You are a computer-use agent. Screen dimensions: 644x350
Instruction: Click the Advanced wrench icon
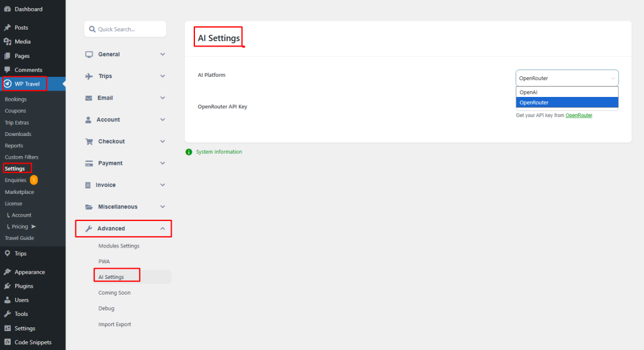89,229
